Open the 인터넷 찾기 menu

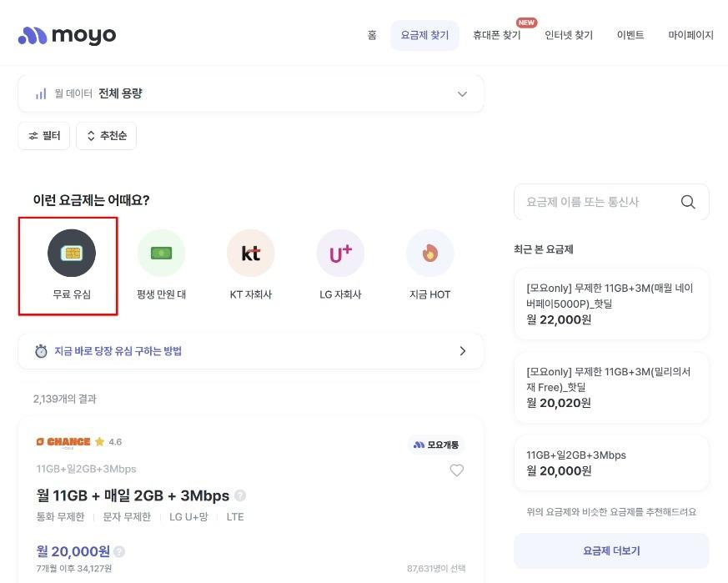tap(569, 36)
